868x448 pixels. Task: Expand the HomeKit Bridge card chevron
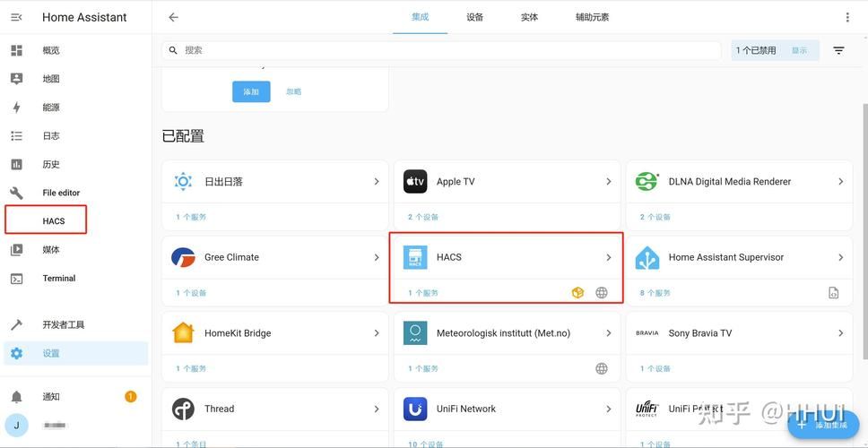click(x=377, y=333)
